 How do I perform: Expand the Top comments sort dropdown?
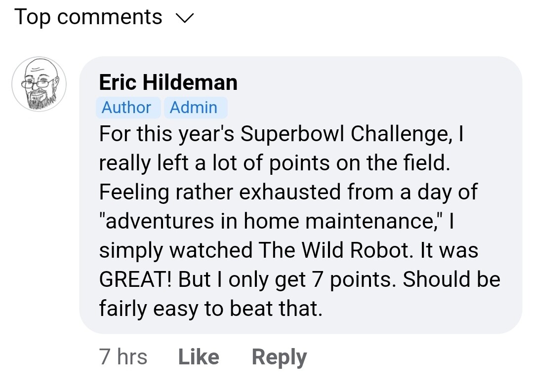88,17
